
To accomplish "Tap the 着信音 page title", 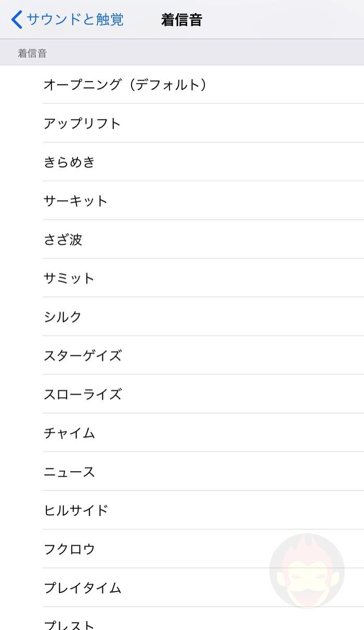I will click(181, 20).
